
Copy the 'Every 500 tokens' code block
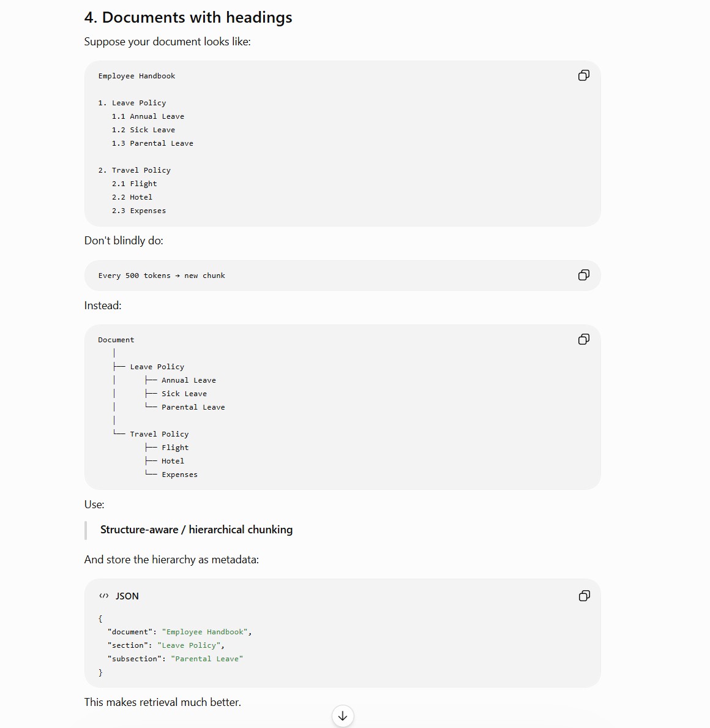click(584, 275)
